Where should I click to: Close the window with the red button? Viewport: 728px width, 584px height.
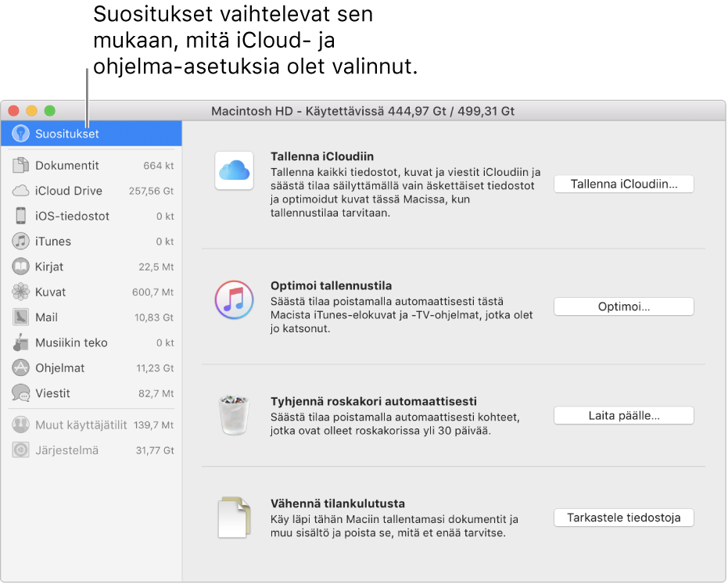[13, 111]
